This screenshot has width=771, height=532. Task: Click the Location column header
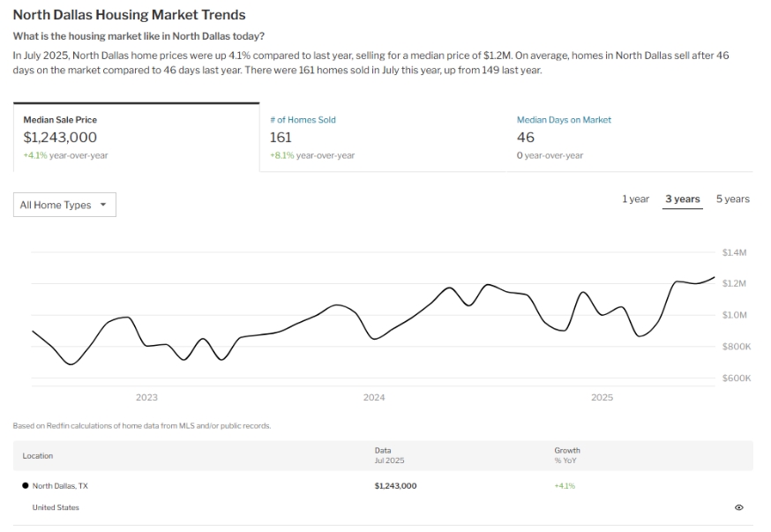point(38,456)
